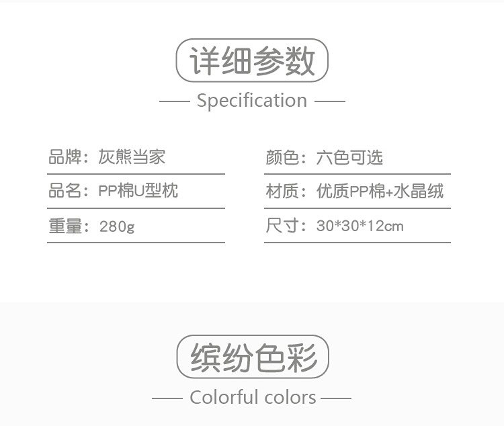Click the 颜色 label

282,157
